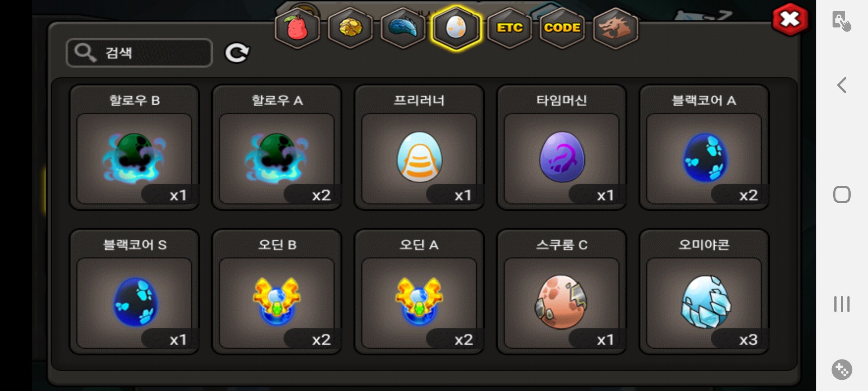Select the egg category tab

456,28
